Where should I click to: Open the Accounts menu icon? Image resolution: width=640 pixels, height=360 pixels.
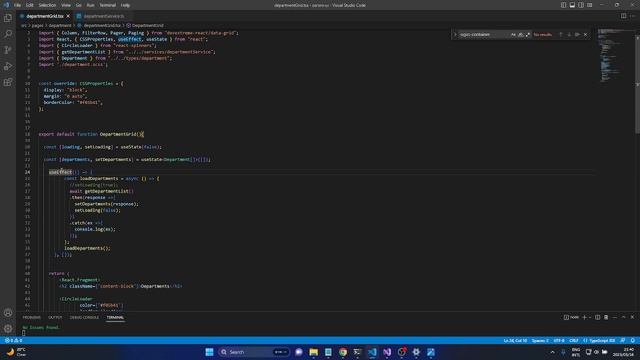coord(8,313)
